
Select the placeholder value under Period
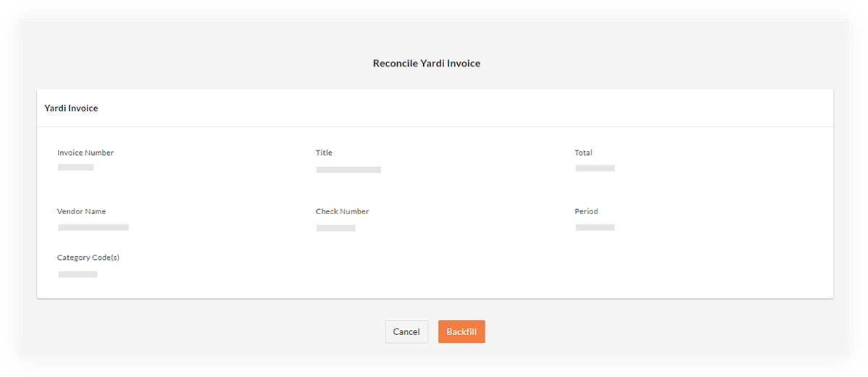click(x=595, y=227)
